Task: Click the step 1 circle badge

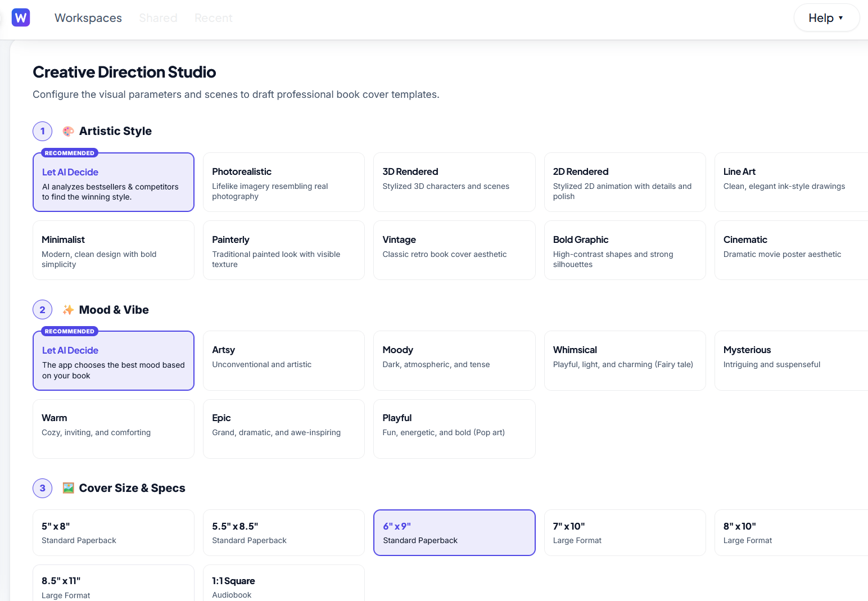Action: 43,131
